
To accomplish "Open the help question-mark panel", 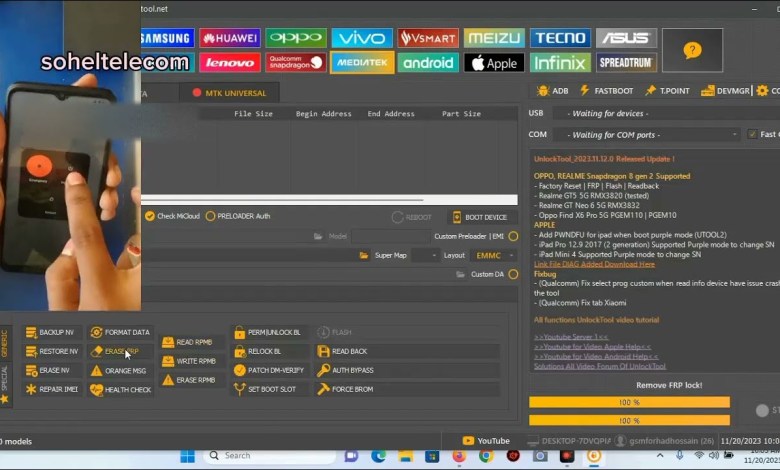I will coord(692,50).
